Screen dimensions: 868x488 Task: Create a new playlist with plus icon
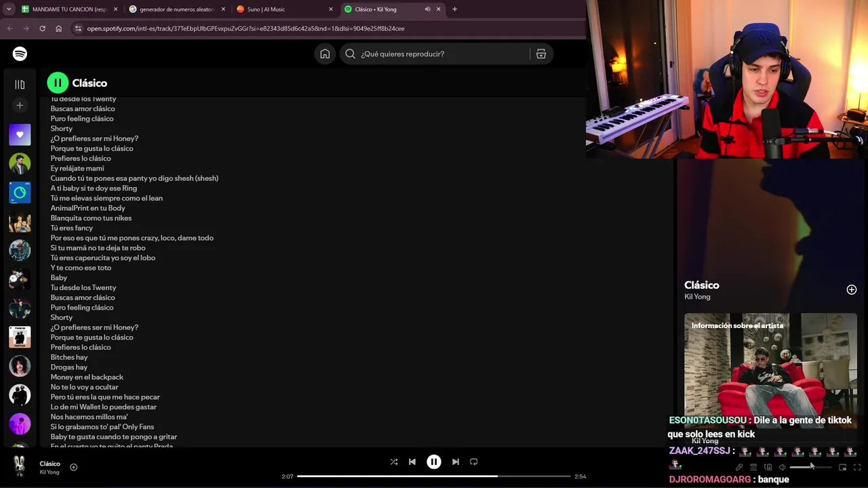click(20, 105)
